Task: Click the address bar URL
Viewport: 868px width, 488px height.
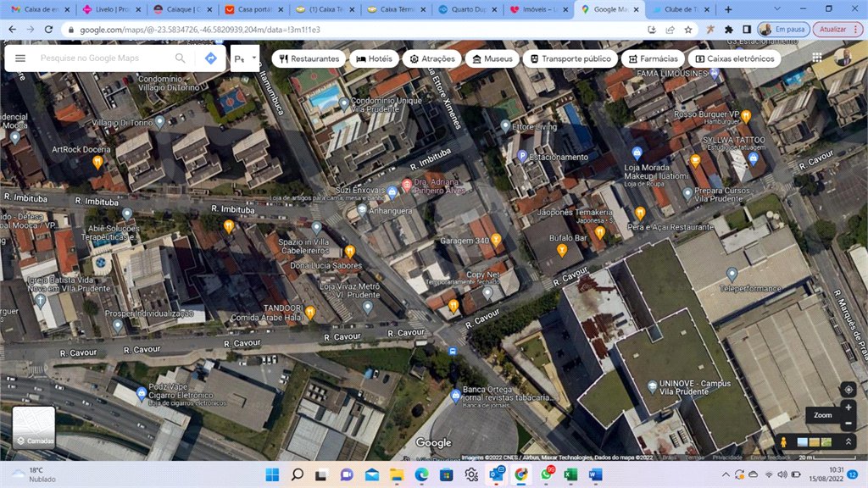Action: coord(200,30)
